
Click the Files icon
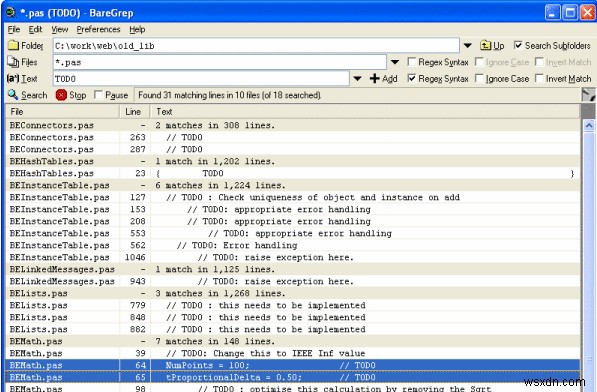(x=13, y=62)
